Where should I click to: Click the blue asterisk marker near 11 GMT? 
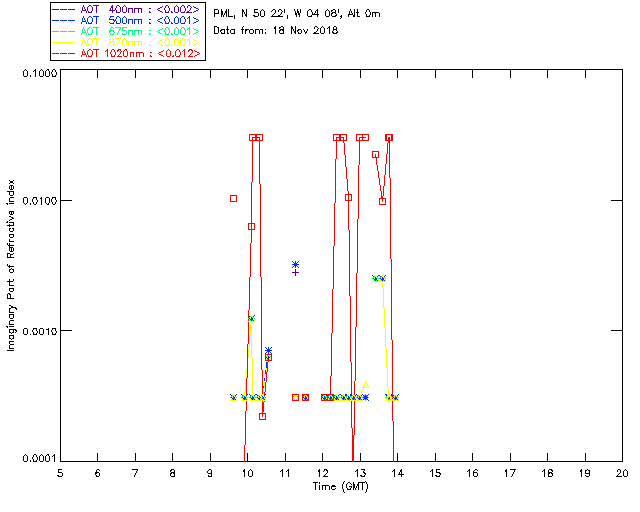point(296,265)
